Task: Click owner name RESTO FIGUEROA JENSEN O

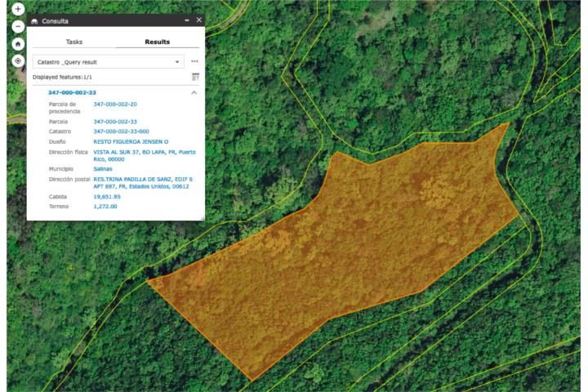Action: click(x=131, y=141)
